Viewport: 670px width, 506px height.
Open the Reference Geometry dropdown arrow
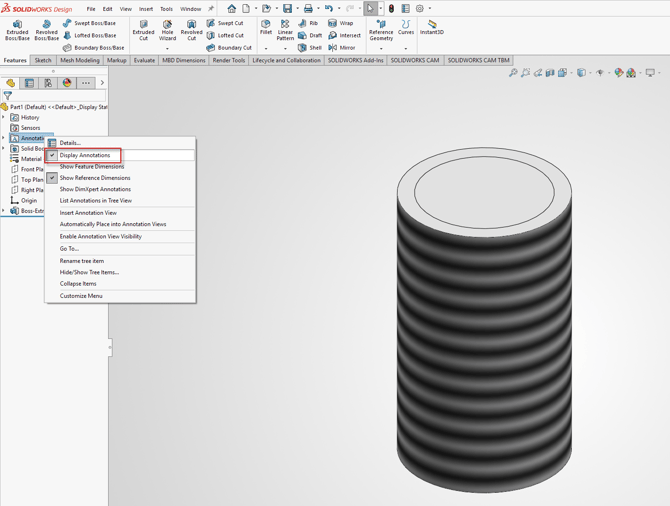pos(381,49)
